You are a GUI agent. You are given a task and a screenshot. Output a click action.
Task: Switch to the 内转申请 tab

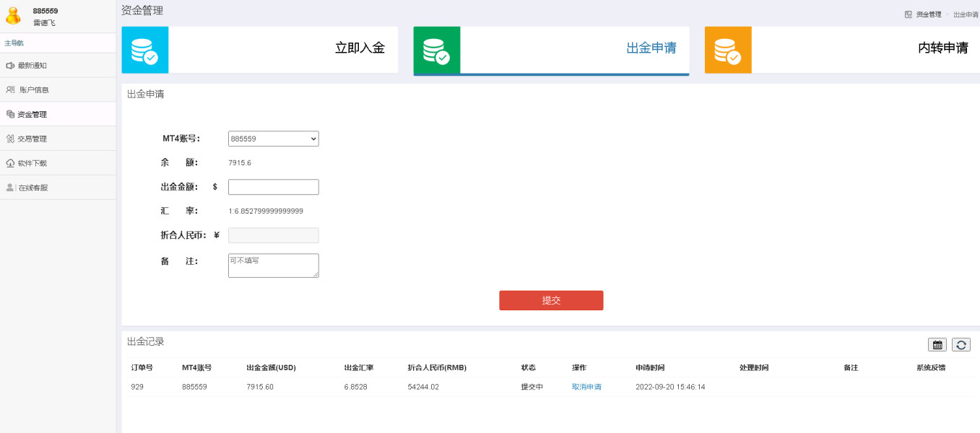(x=942, y=48)
